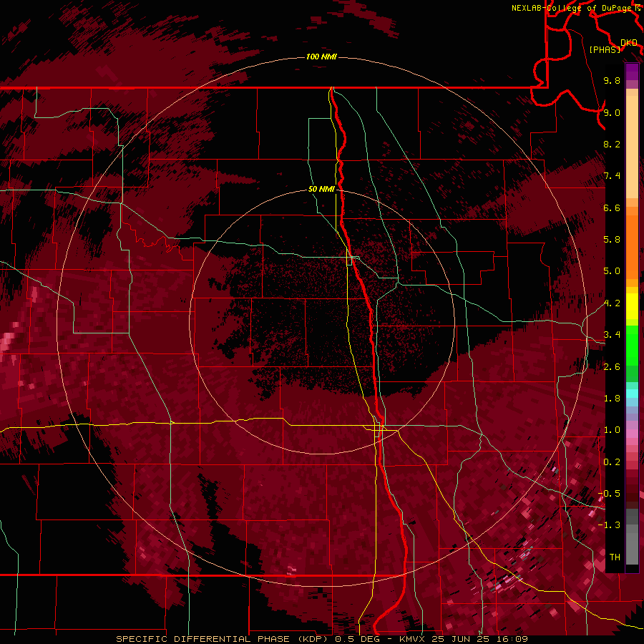Click the purple top segment of color bar
Screen dimensions: 644x644
pos(632,72)
